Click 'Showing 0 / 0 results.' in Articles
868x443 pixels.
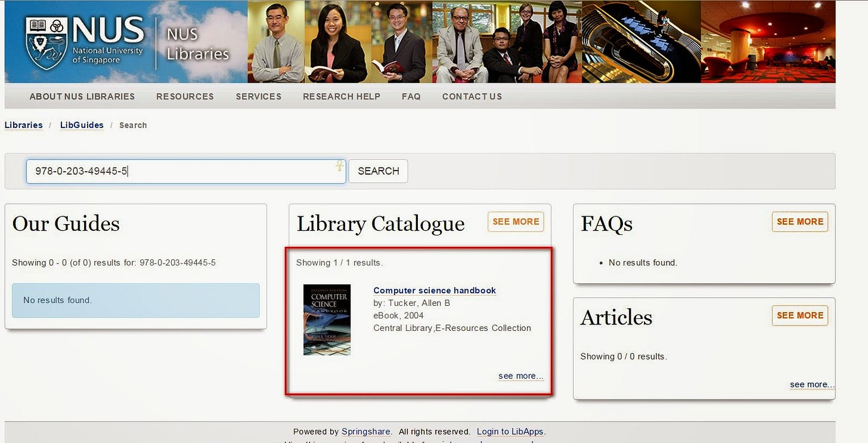624,357
